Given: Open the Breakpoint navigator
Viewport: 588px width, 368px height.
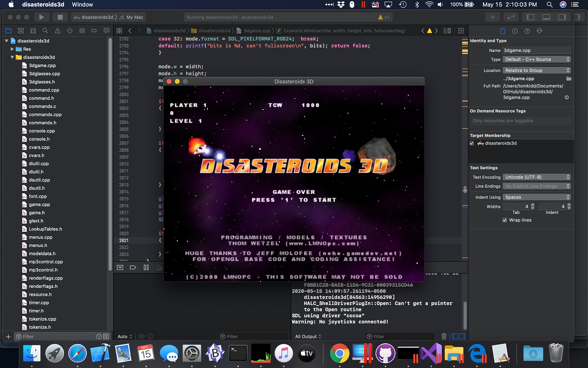Looking at the screenshot, I should (94, 31).
